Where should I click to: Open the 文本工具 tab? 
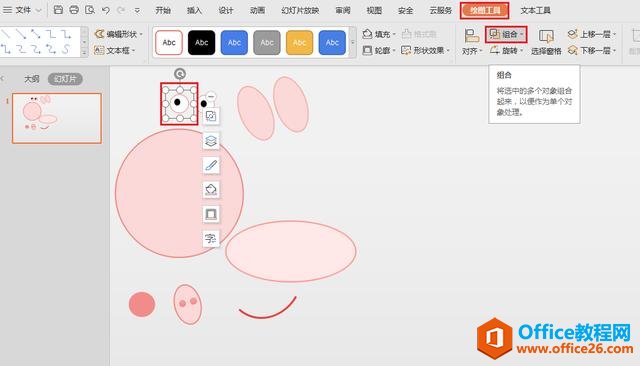click(x=536, y=10)
